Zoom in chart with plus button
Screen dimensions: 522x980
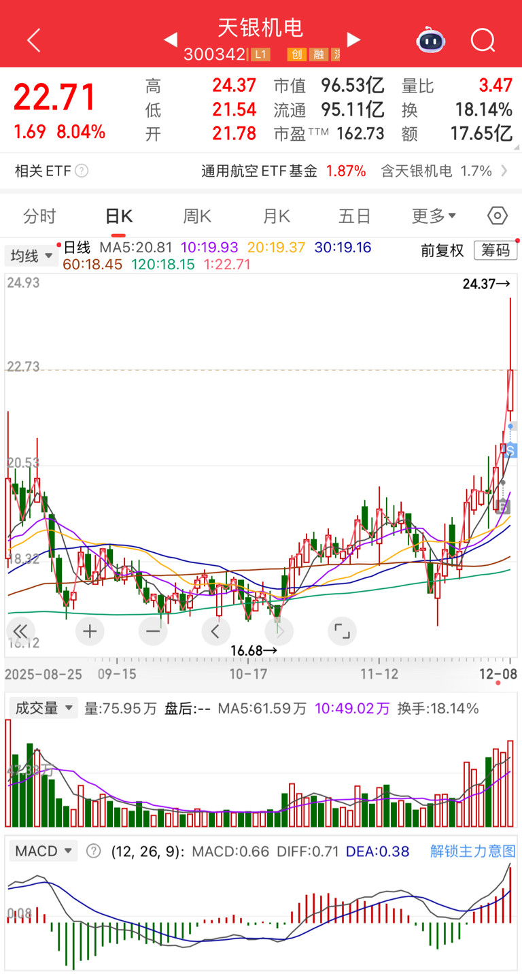[x=90, y=632]
